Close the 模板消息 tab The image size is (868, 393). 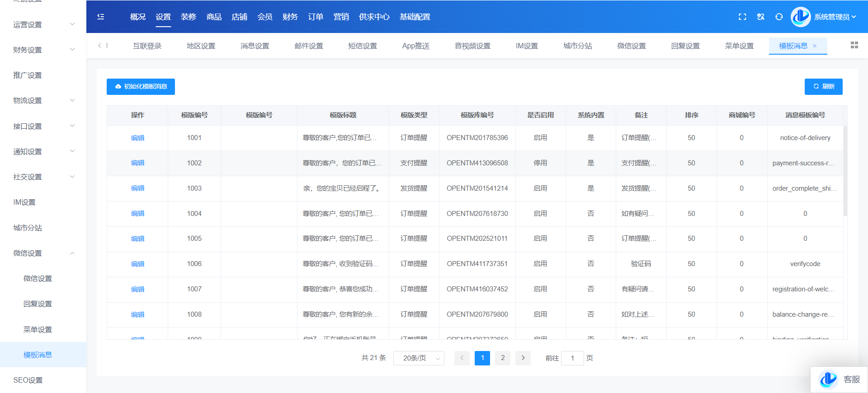[x=815, y=46]
